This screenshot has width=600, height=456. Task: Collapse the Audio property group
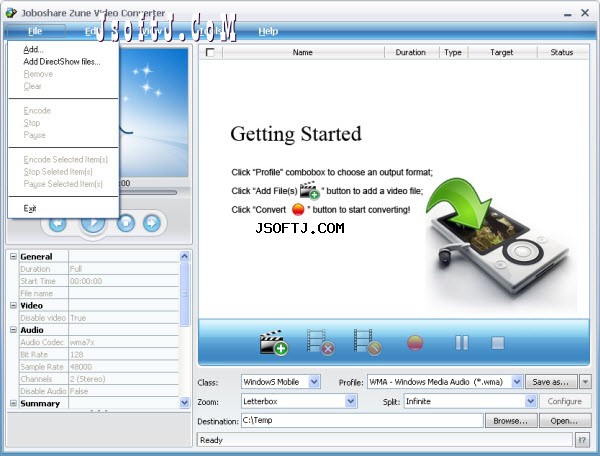(13, 330)
